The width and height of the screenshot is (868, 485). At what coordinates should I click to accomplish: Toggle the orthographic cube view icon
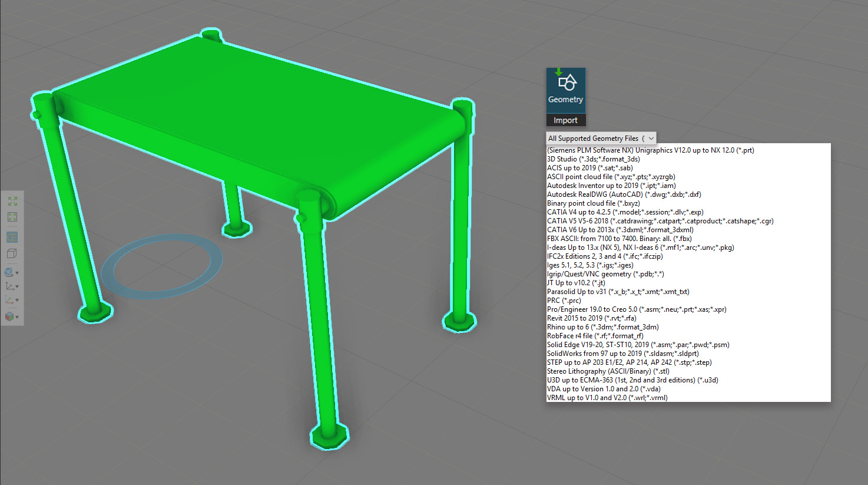12,253
